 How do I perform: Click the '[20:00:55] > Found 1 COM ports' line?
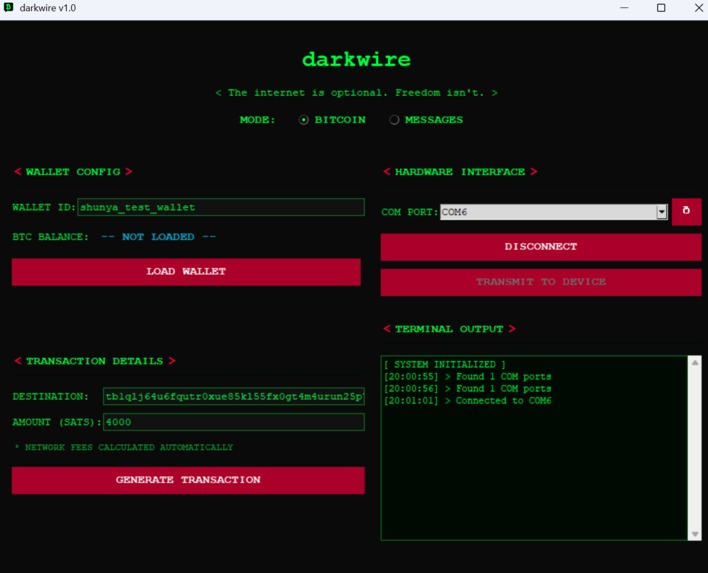467,377
